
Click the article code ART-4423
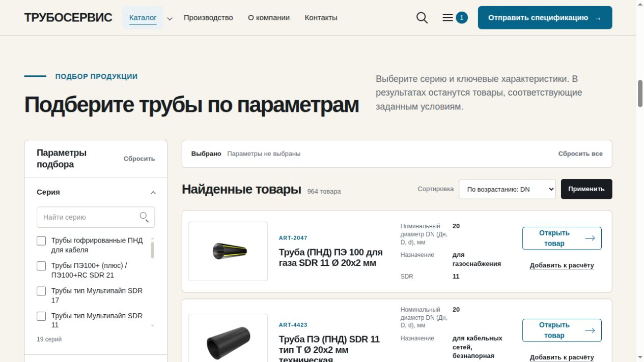coord(293,325)
